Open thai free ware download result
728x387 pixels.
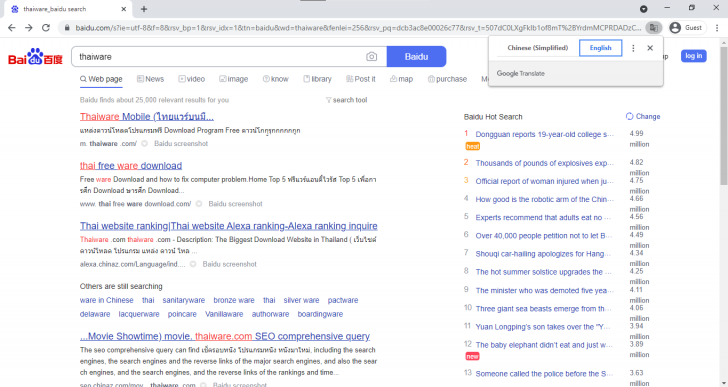pos(131,166)
